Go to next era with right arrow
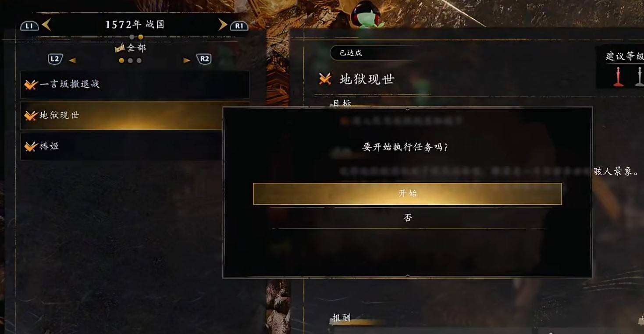This screenshot has height=334, width=644. coord(223,25)
